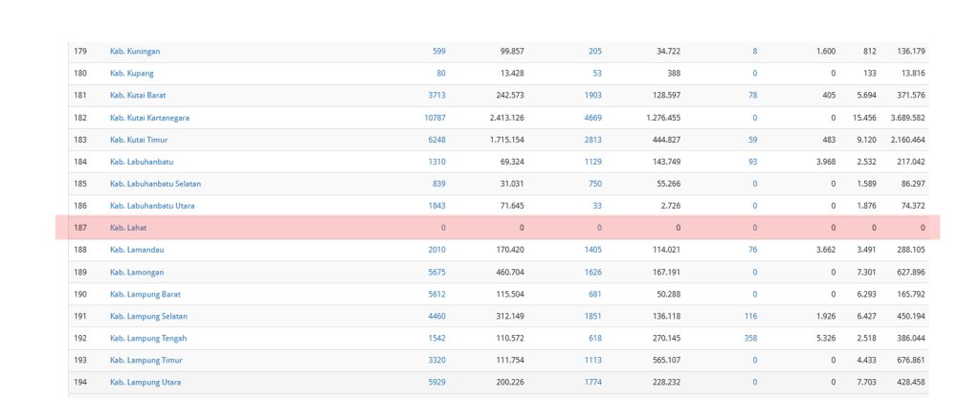
Task: Click the Kab. Labuhanbatu Selatan link
Action: (155, 184)
